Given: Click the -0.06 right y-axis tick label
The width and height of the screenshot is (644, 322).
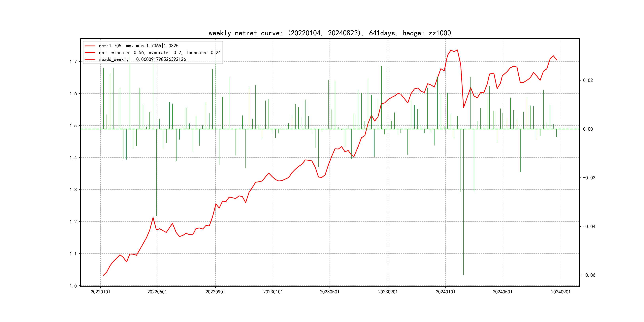Looking at the screenshot, I should [x=589, y=275].
